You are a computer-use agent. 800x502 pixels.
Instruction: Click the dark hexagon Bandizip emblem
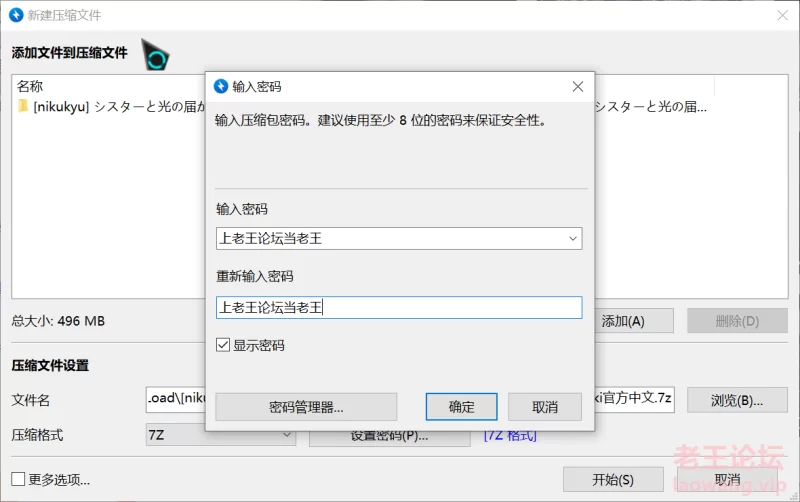[155, 55]
